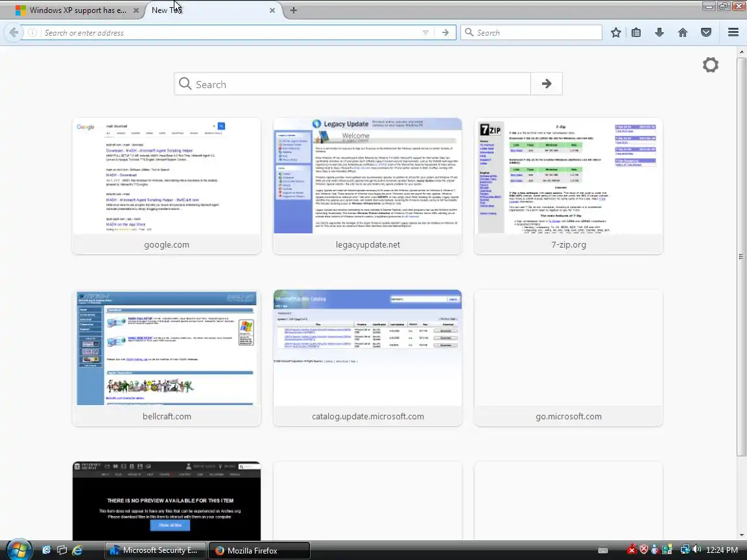Click the '7-zip.org' tile label
The image size is (747, 560).
pos(568,245)
